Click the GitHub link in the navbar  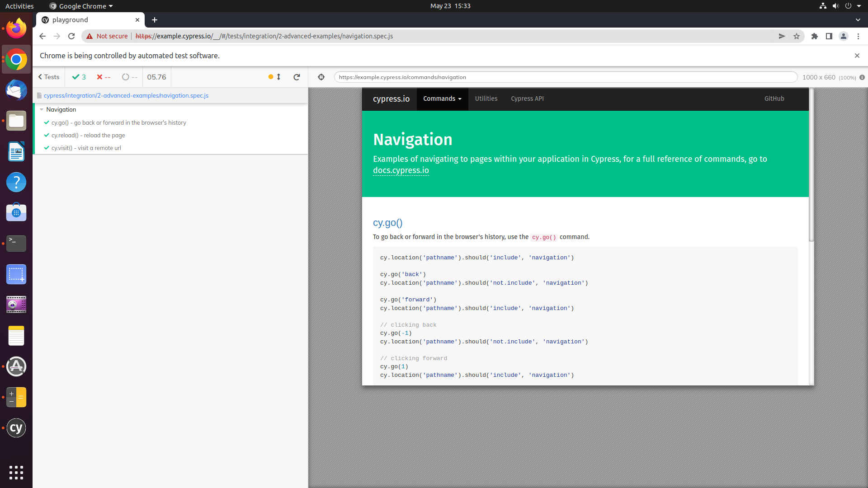point(774,99)
